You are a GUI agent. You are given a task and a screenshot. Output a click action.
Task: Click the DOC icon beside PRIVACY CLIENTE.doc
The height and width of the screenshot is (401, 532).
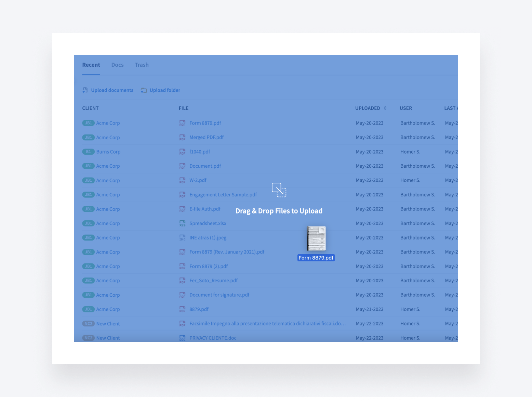[183, 338]
